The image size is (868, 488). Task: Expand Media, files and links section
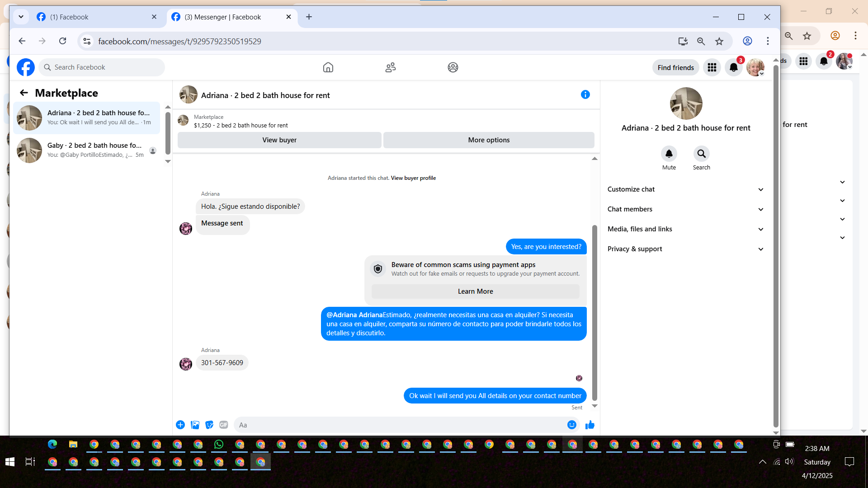click(686, 229)
